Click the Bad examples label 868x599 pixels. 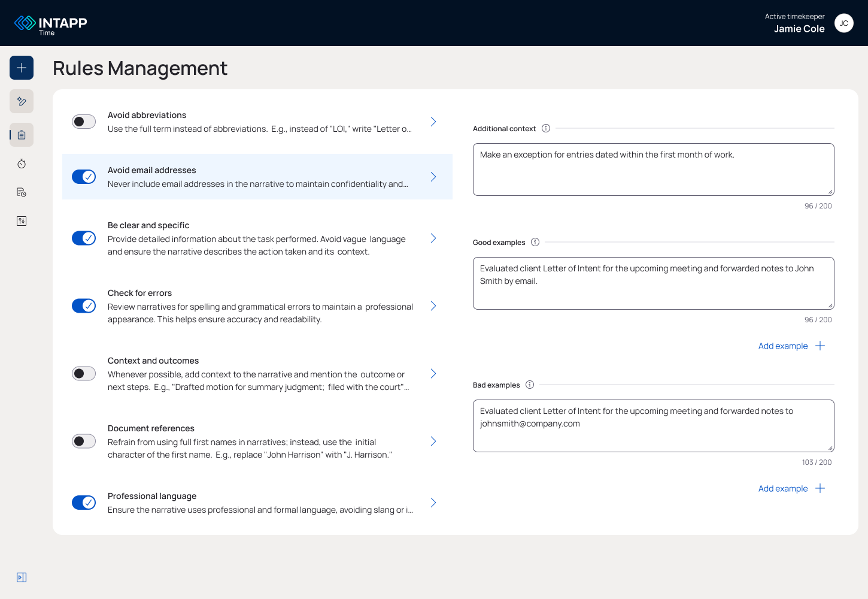(496, 385)
